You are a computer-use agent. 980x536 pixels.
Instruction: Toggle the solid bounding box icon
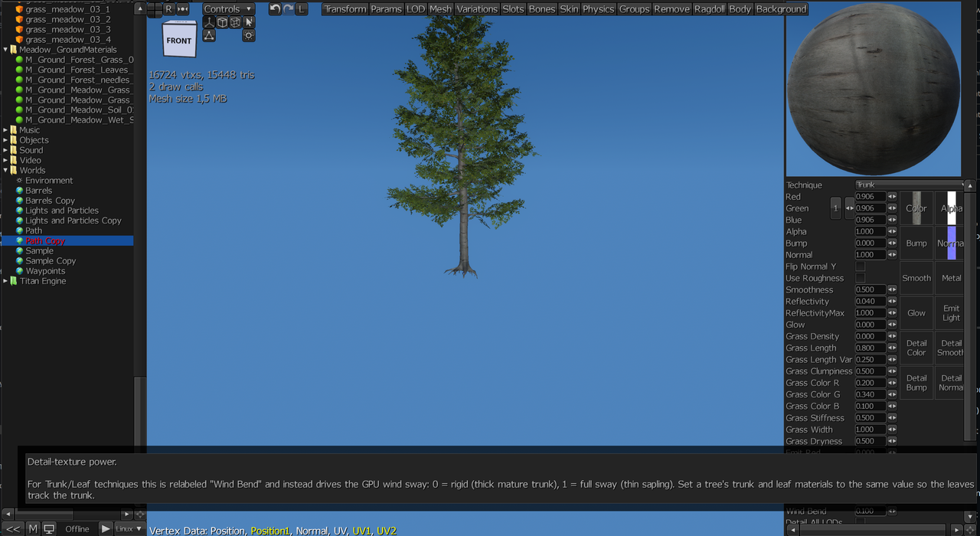coord(222,22)
